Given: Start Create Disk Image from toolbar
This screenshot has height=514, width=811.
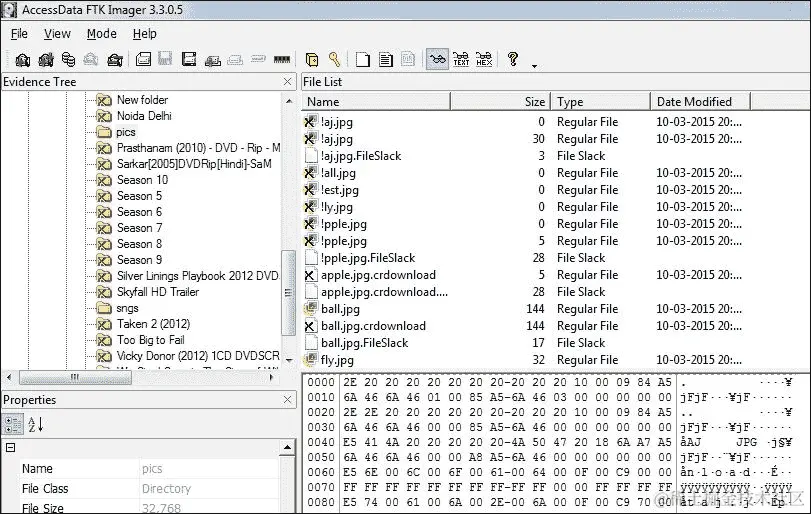Looking at the screenshot, I should (143, 60).
